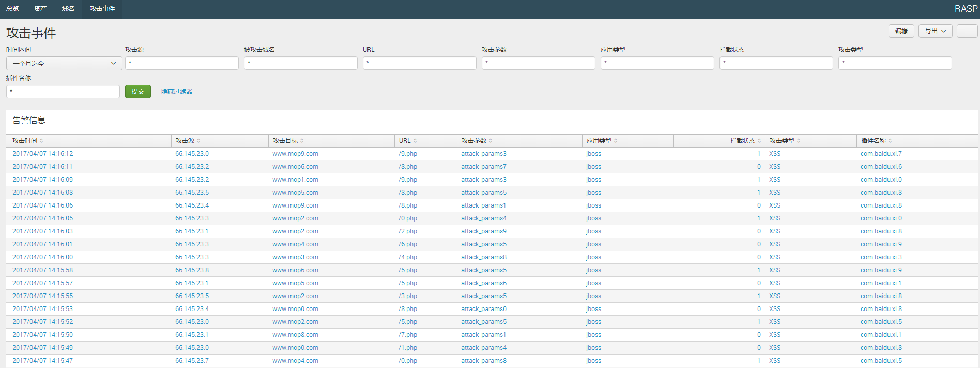Open the 时间区间 time range dropdown

tap(64, 63)
